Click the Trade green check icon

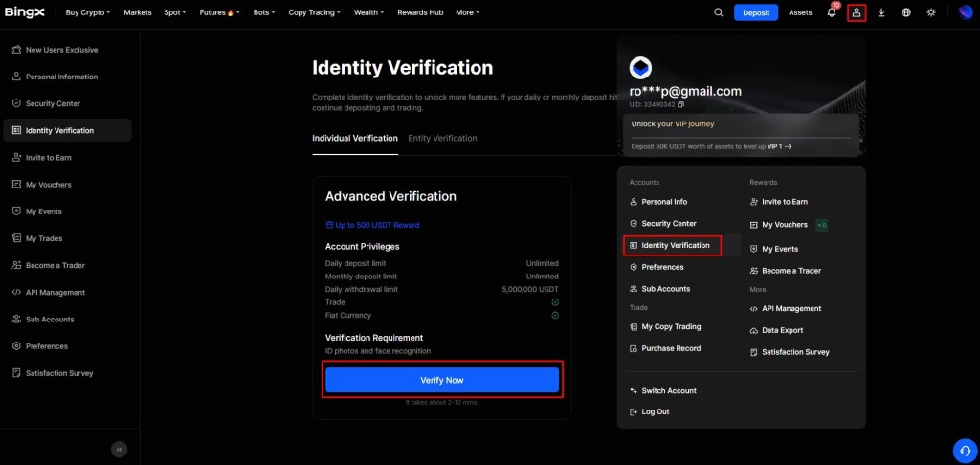pos(555,302)
